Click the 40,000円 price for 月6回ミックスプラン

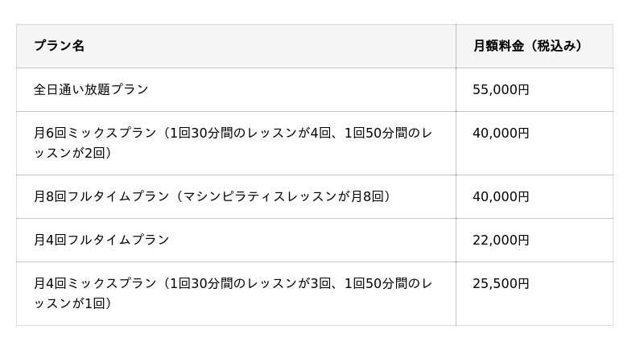click(x=501, y=133)
